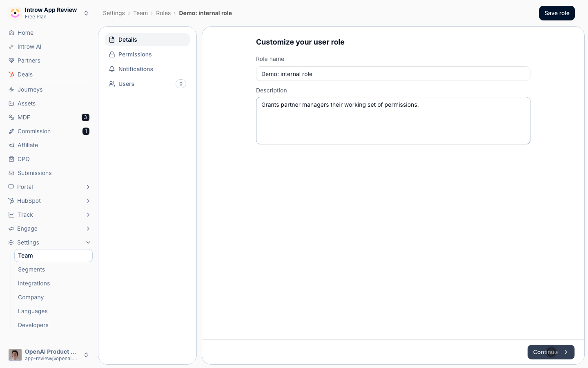The height and width of the screenshot is (368, 588).
Task: Expand the HubSpot submenu
Action: click(x=88, y=201)
